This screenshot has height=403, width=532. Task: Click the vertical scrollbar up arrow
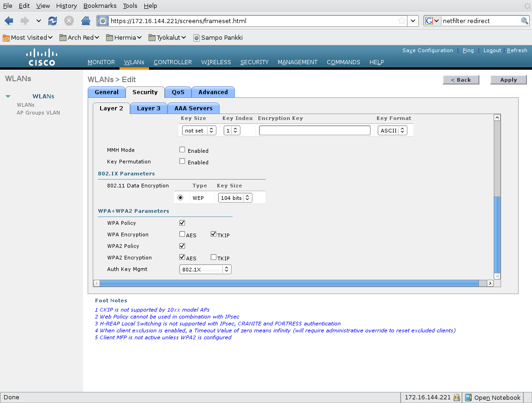tap(497, 117)
